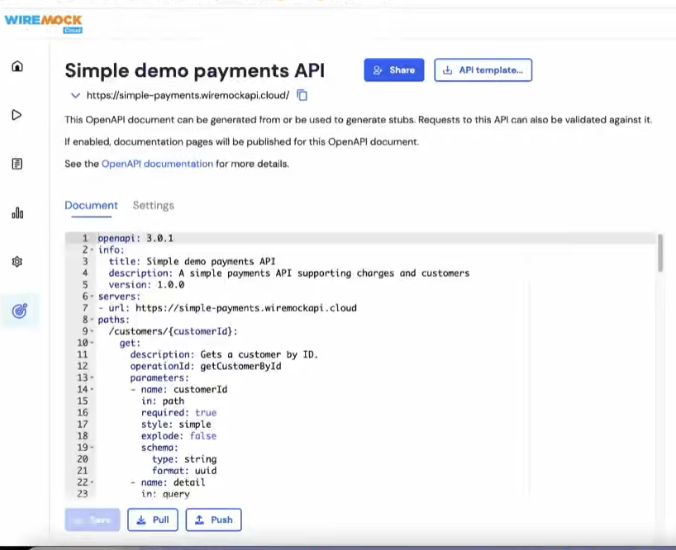Open the API template button
676x550 pixels.
click(x=483, y=70)
